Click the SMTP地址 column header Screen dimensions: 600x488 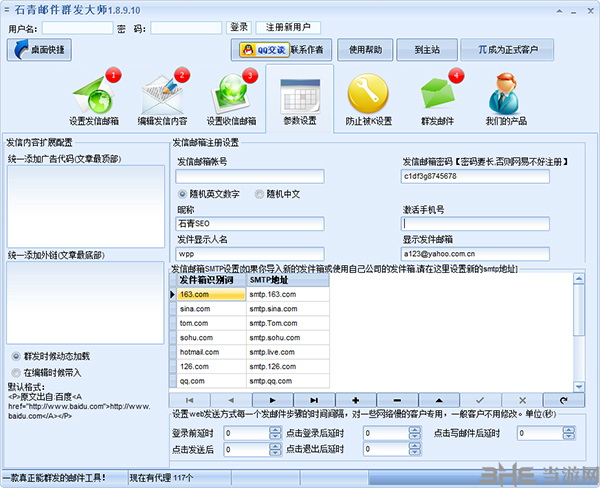click(x=288, y=280)
